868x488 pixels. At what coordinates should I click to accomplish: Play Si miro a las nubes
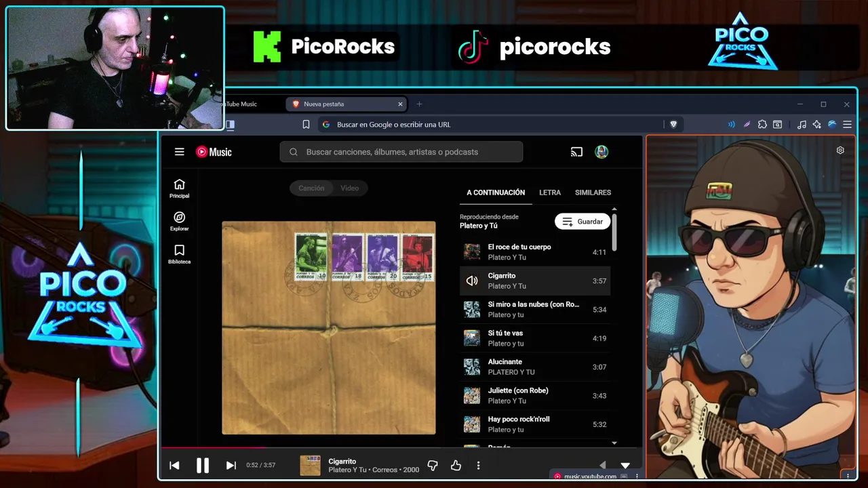point(535,309)
